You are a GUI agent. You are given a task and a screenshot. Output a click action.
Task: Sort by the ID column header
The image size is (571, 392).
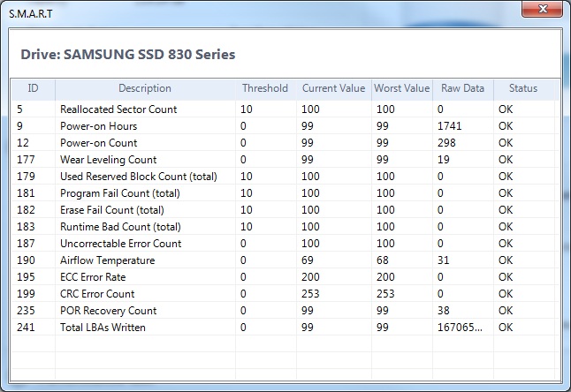coord(33,88)
